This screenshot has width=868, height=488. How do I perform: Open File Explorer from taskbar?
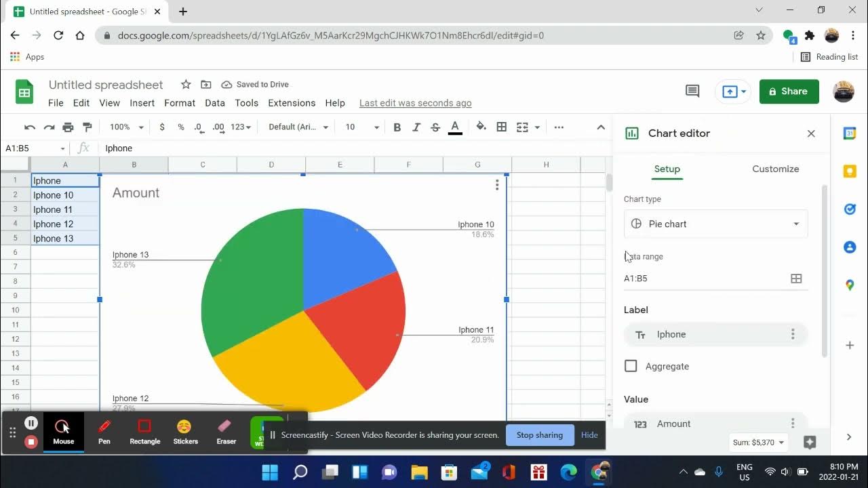click(x=420, y=472)
